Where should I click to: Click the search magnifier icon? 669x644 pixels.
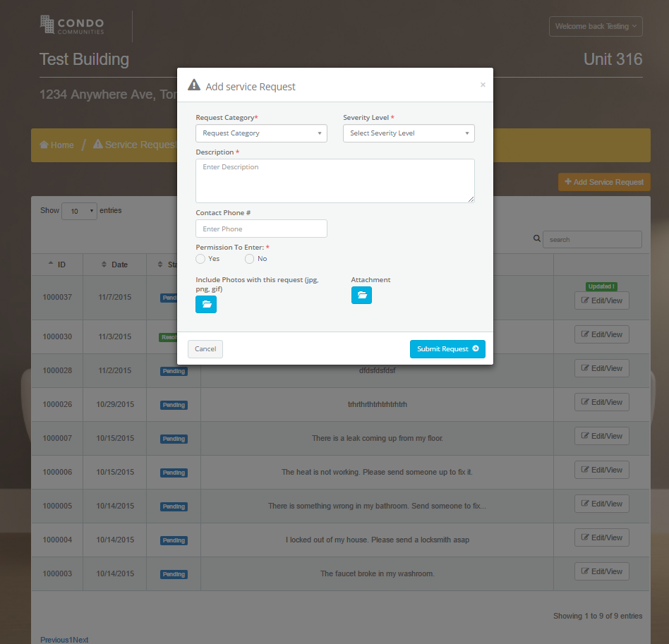(x=536, y=238)
